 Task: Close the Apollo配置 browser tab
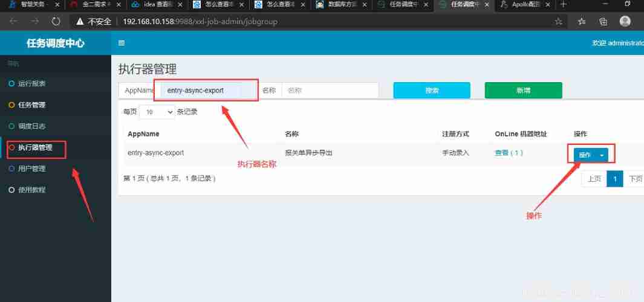pos(548,4)
